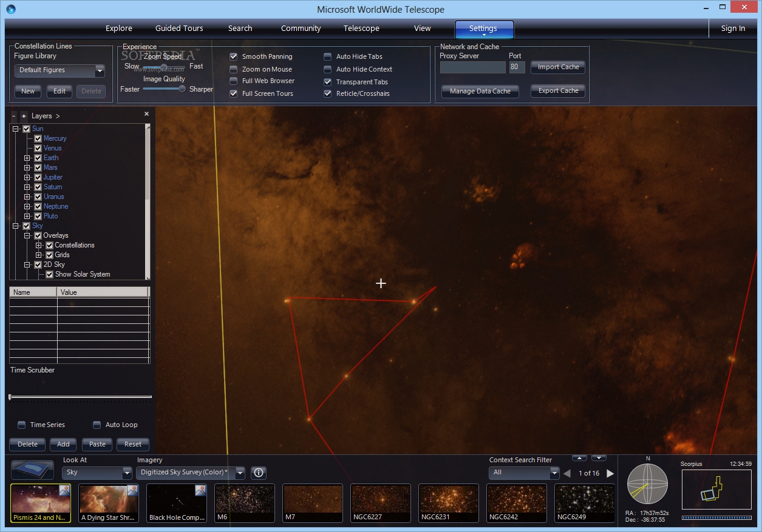
Task: Toggle Full Screen Tours checkbox
Action: coord(234,93)
